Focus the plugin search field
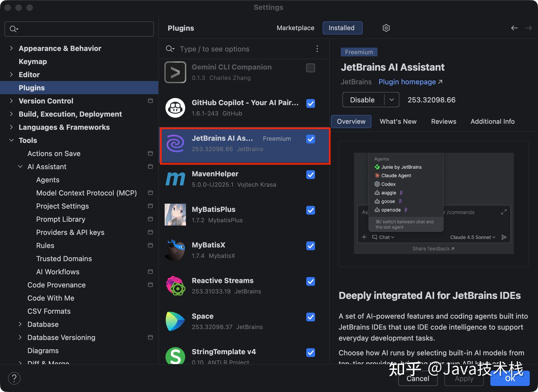 pos(244,49)
